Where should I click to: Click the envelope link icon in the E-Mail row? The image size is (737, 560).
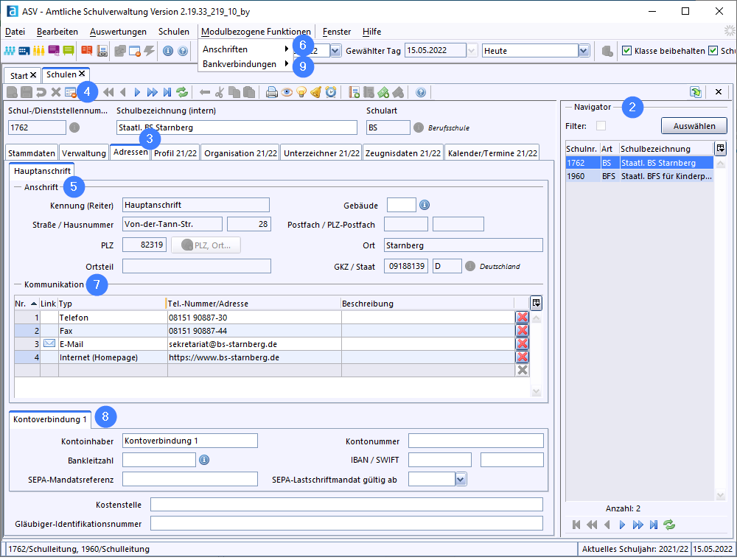49,343
